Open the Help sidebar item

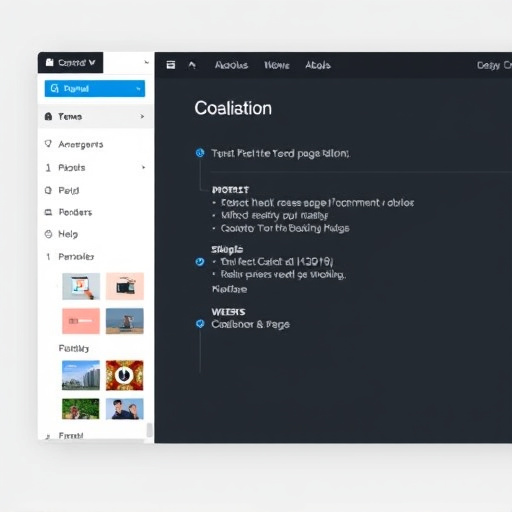click(x=68, y=234)
